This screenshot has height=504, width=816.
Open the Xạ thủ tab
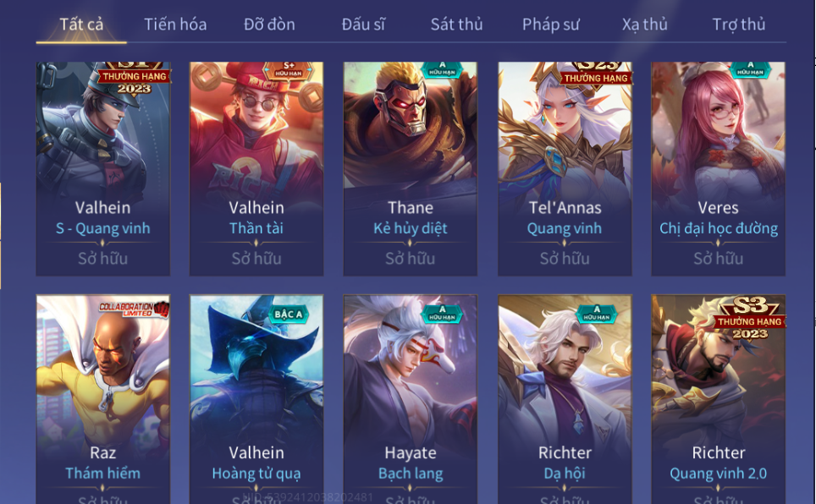[644, 25]
